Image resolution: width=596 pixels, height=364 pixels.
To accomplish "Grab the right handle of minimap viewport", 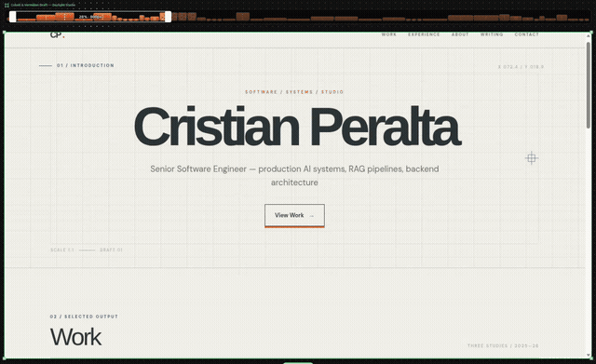I will point(168,17).
